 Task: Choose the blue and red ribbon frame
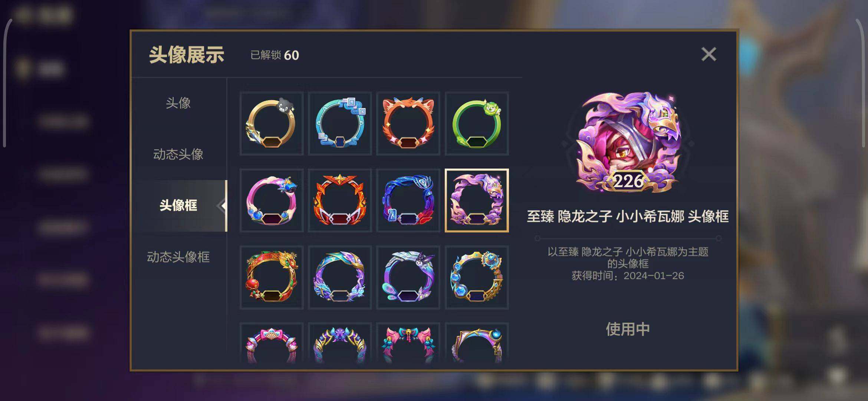[x=408, y=200]
